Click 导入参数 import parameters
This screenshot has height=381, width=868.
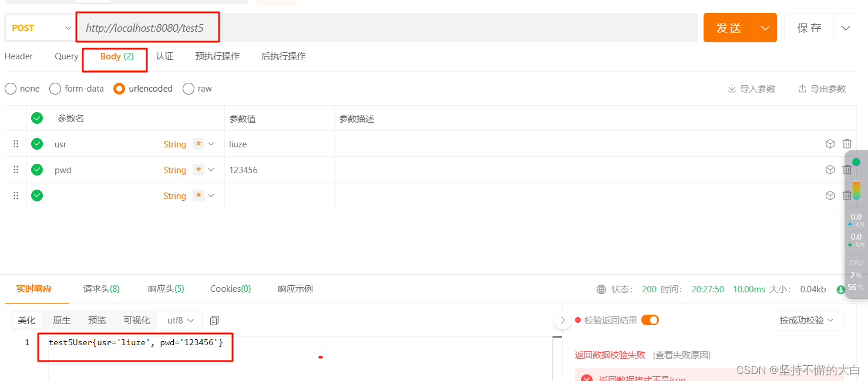(x=752, y=89)
